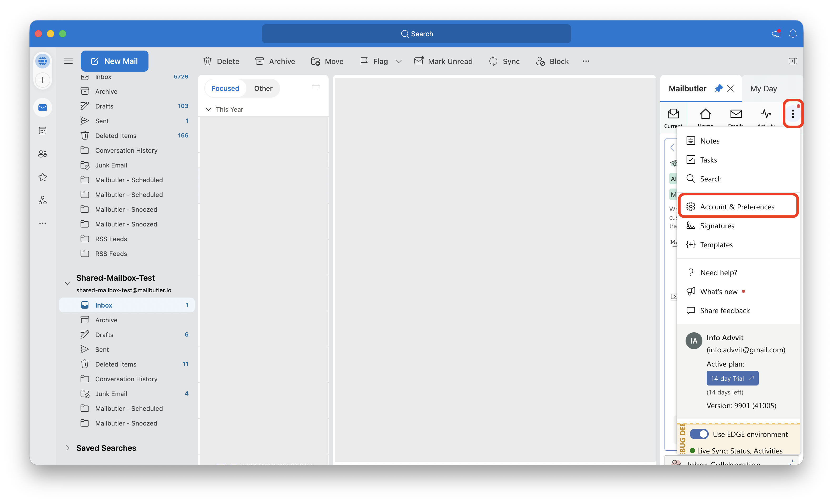Expand Saved Searches section
Screen dimensions: 833x504
coord(68,448)
